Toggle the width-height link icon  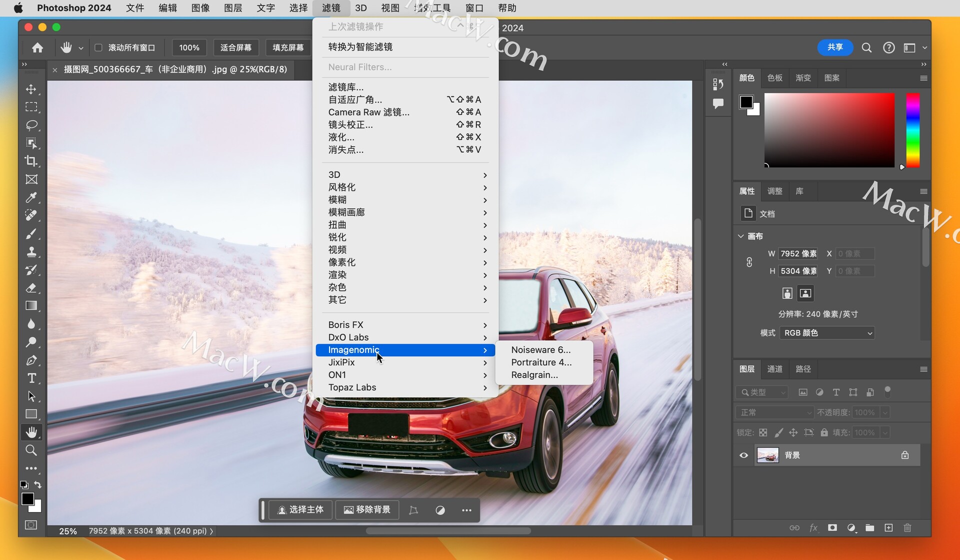749,262
